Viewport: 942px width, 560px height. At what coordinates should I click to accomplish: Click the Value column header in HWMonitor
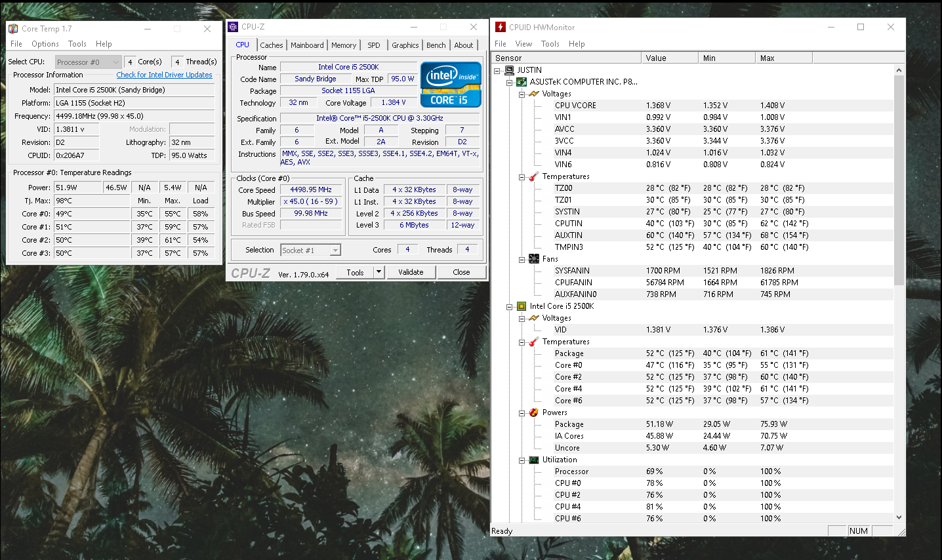click(670, 58)
